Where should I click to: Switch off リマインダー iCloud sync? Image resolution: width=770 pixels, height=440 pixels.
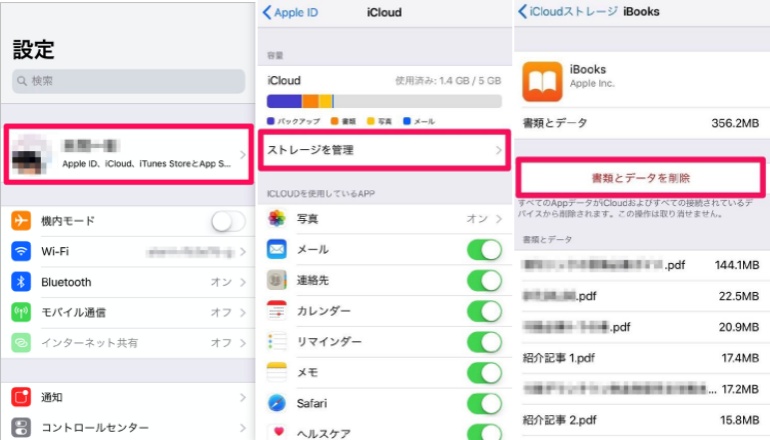point(484,342)
